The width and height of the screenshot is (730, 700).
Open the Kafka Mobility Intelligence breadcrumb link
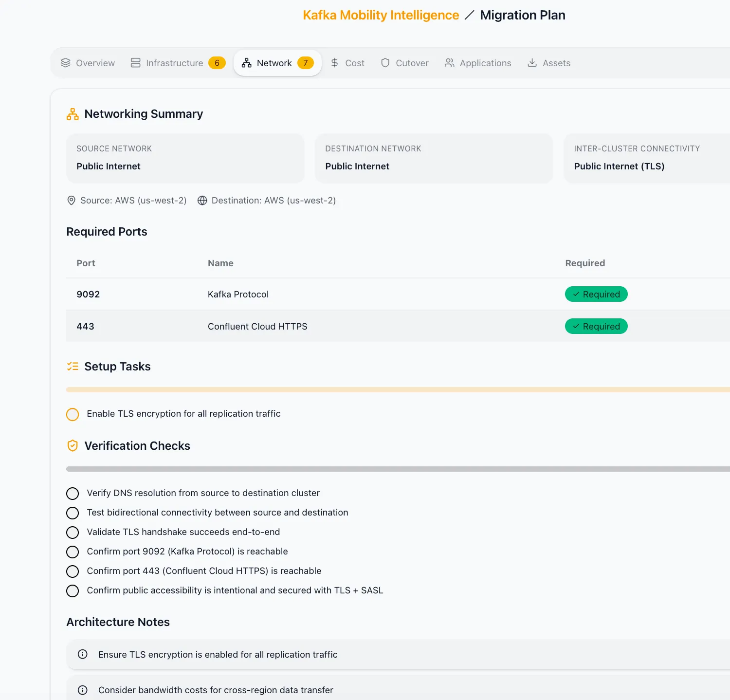coord(381,15)
